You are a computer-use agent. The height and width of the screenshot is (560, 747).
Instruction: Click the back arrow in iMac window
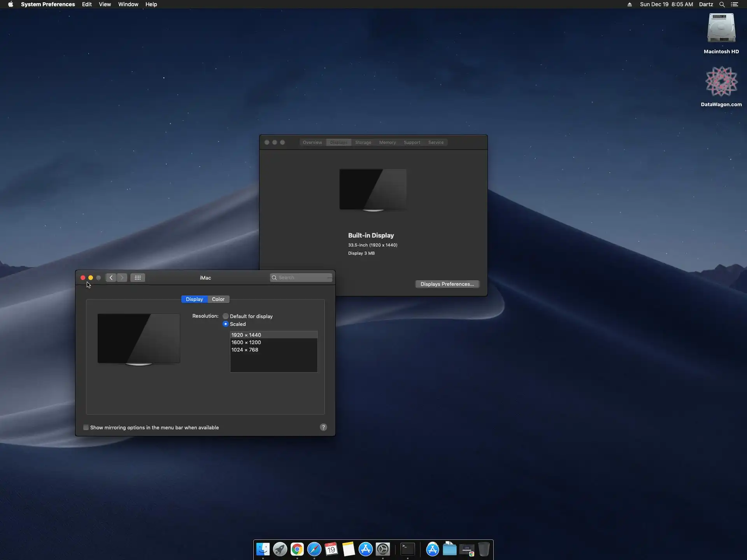pyautogui.click(x=111, y=278)
